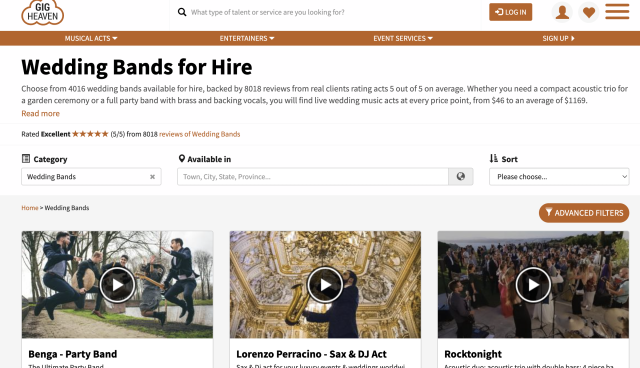The image size is (640, 368).
Task: Click the globe location icon button
Action: (x=461, y=177)
